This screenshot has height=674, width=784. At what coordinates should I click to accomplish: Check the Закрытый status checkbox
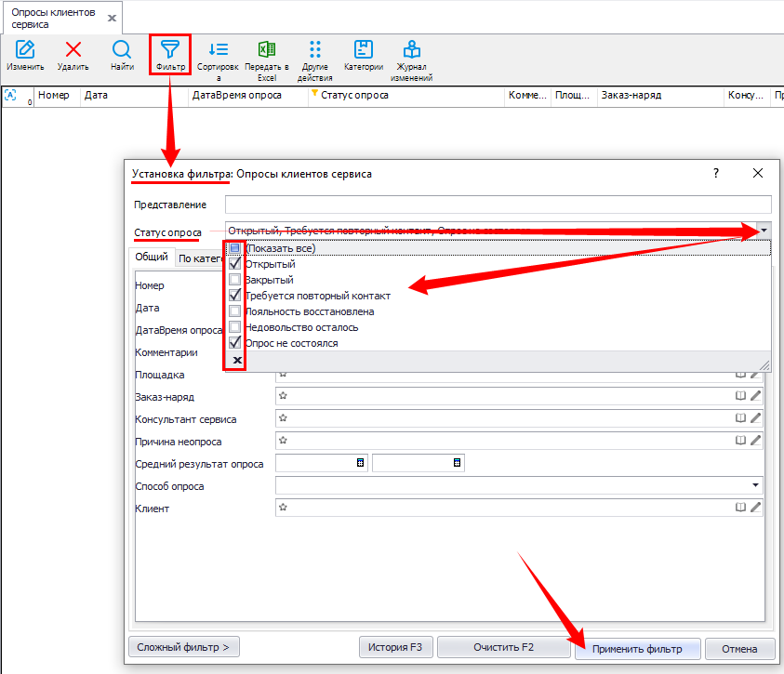point(235,280)
